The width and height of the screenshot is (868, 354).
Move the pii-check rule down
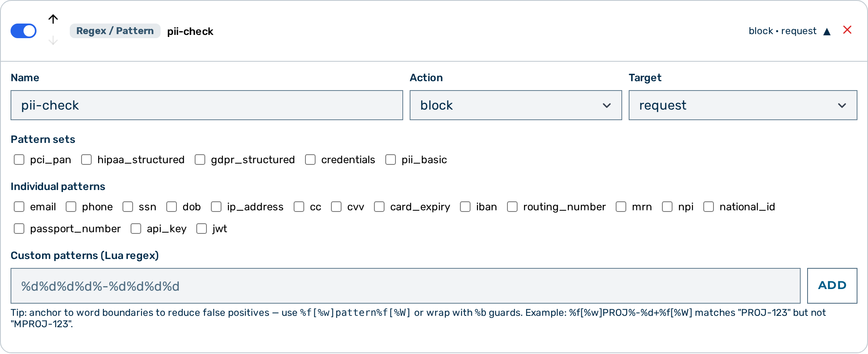point(53,41)
